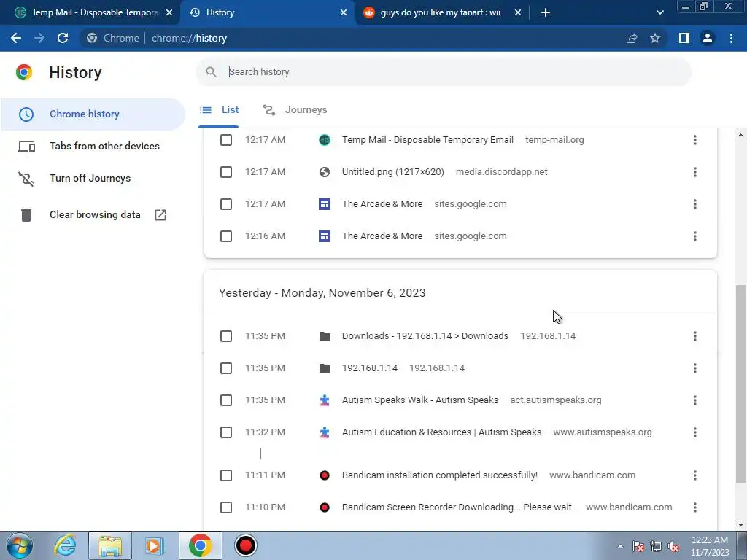The image size is (747, 560).
Task: Open actions menu for 192.168.1.14 folder entry
Action: tap(695, 368)
